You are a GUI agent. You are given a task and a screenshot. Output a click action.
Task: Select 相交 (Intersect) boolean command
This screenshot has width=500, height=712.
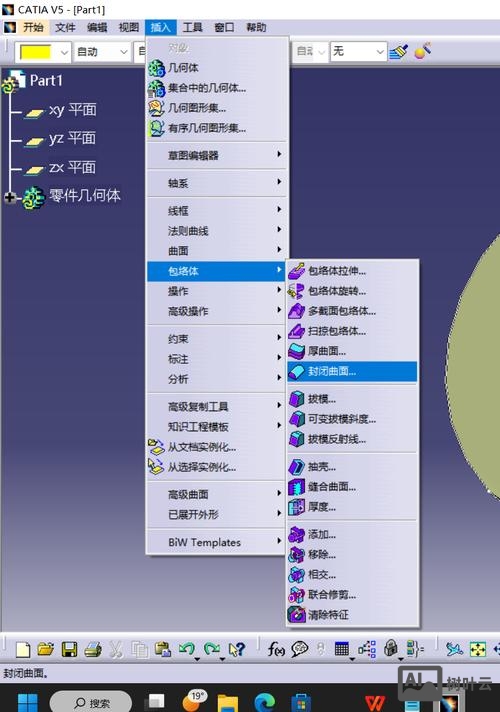pyautogui.click(x=352, y=574)
